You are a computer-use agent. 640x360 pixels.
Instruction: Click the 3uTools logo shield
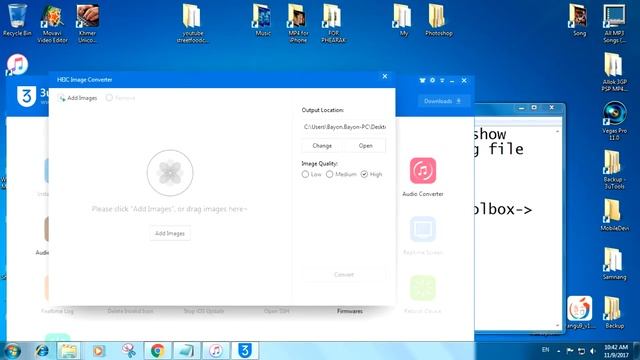tap(27, 97)
